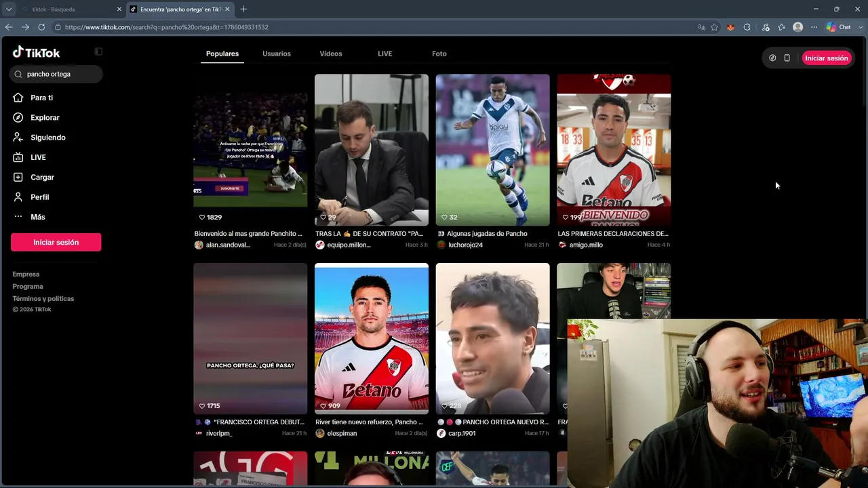Click the browser address bar URL
The width and height of the screenshot is (868, 488).
pyautogui.click(x=167, y=27)
